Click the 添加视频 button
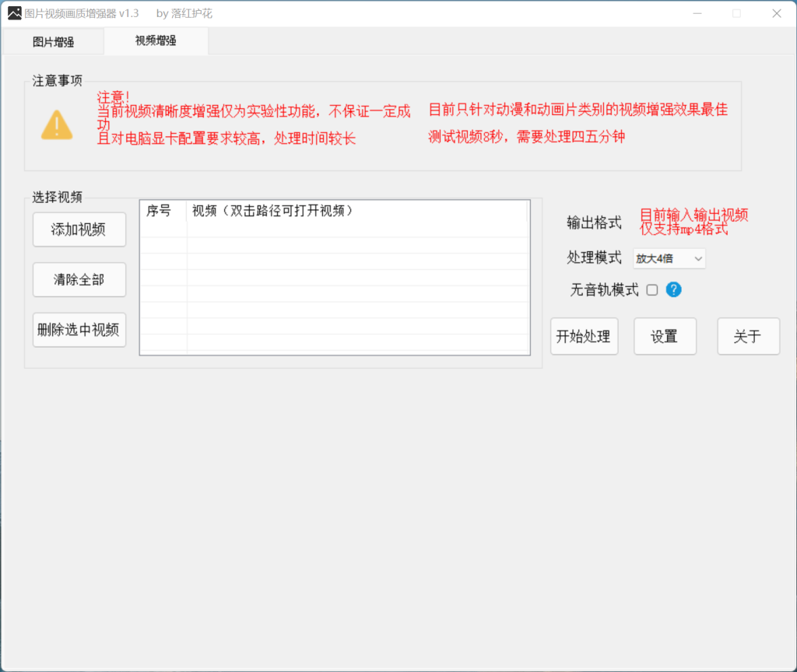Image resolution: width=797 pixels, height=672 pixels. point(79,229)
